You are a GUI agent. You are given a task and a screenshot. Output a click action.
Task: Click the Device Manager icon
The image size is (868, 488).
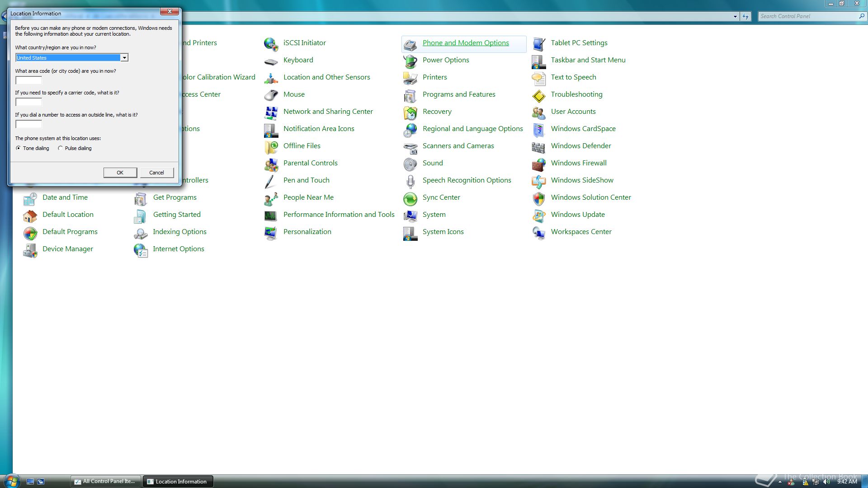pyautogui.click(x=30, y=250)
